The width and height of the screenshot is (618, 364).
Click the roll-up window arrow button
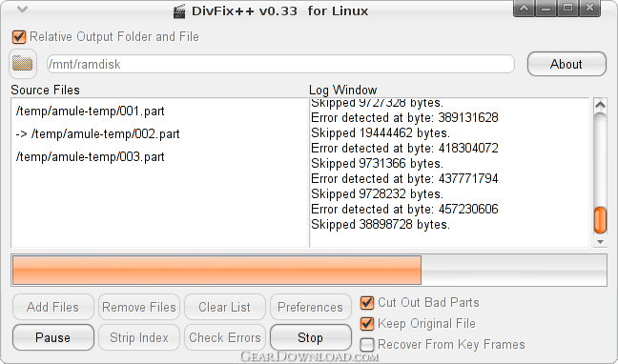(x=524, y=9)
